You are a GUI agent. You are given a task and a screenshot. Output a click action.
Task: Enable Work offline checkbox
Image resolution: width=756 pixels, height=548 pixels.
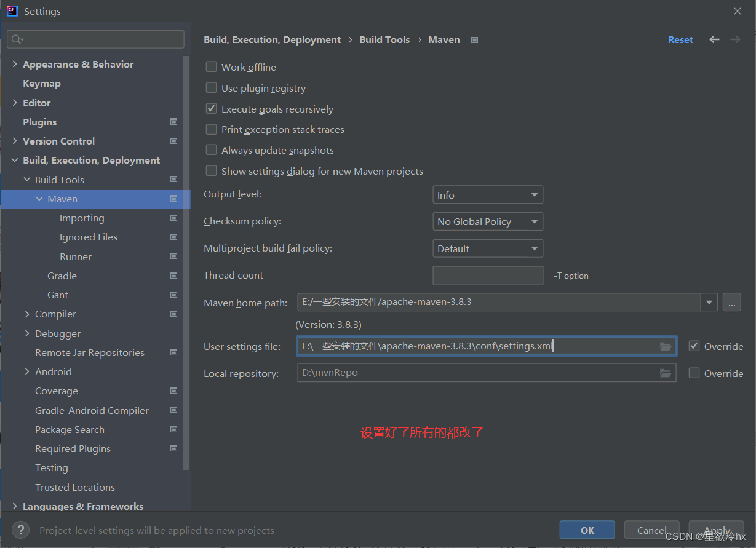pos(211,67)
